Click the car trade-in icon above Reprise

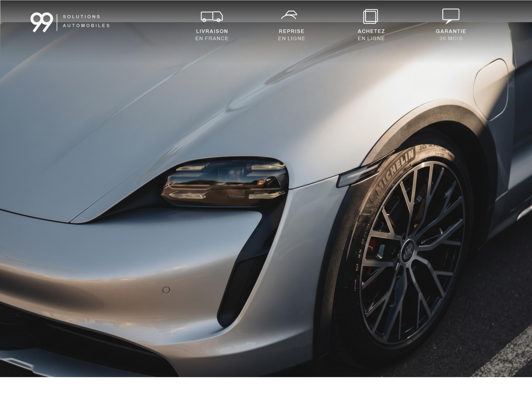(x=289, y=15)
